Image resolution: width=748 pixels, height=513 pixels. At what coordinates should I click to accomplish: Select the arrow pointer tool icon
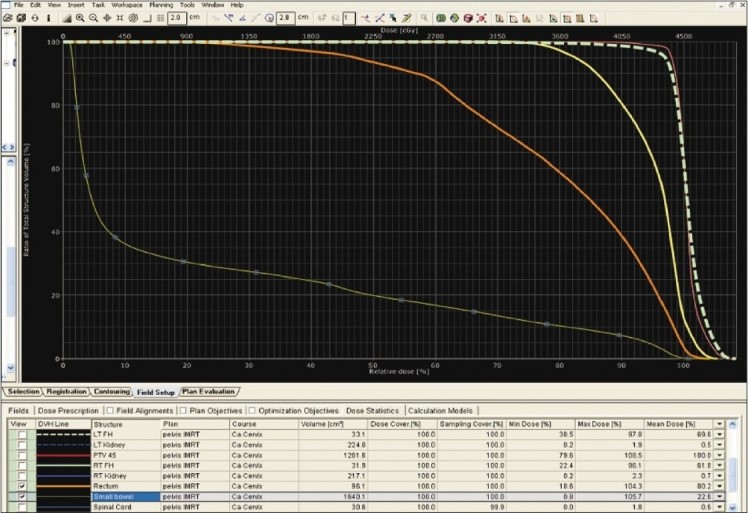click(x=393, y=18)
